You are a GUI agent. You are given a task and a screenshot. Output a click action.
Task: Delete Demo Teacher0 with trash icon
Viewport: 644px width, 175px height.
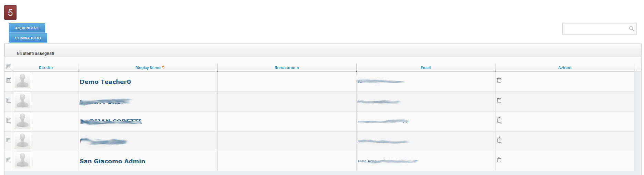coord(499,80)
